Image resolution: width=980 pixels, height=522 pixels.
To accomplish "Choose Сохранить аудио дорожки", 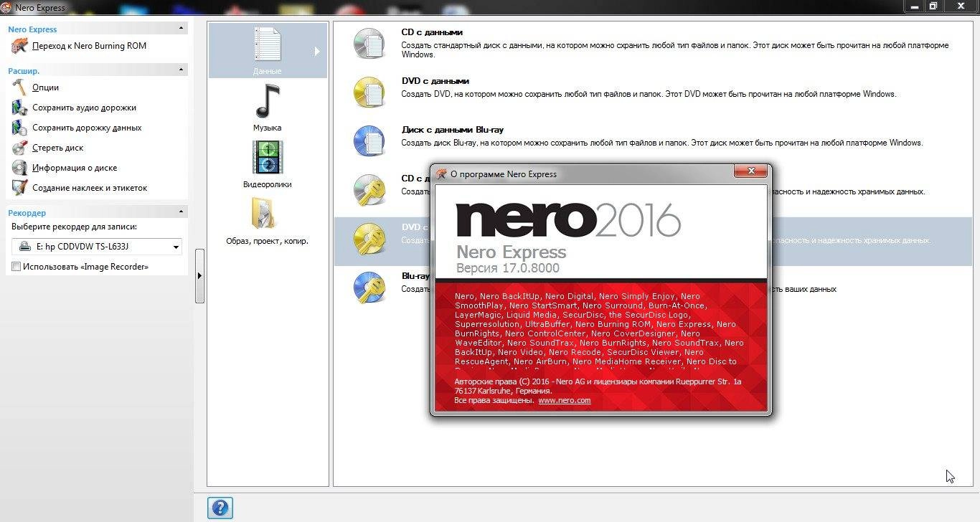I will coord(84,108).
